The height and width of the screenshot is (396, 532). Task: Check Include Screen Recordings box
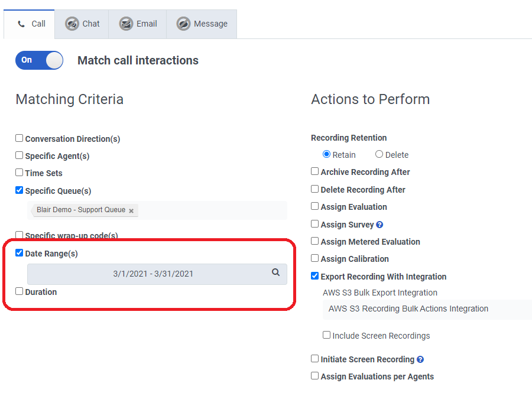pyautogui.click(x=326, y=335)
